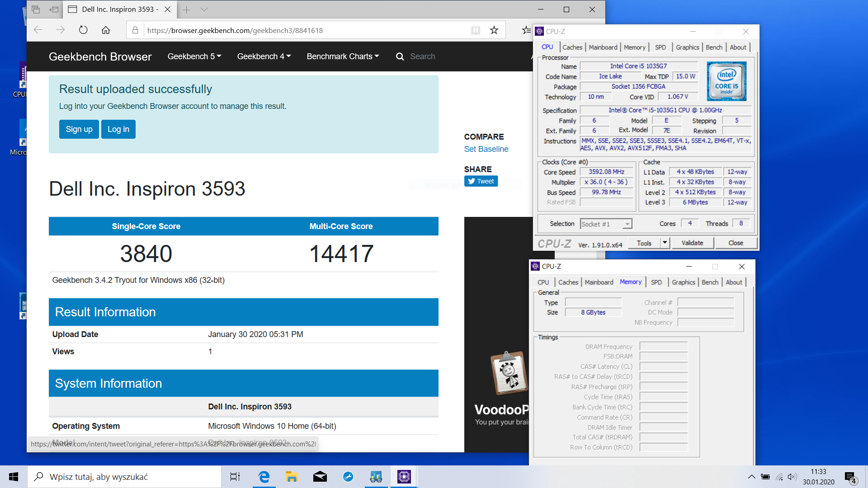This screenshot has width=868, height=488.
Task: Open SPD tab in top CPU-Z window
Action: point(660,47)
